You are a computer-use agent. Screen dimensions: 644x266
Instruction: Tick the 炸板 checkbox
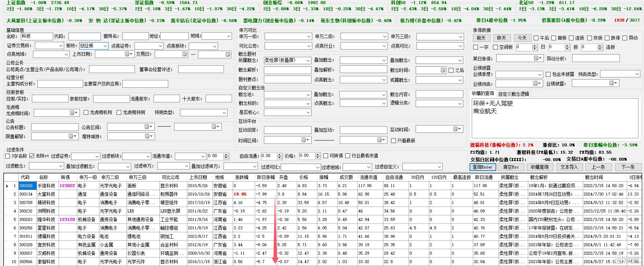click(x=590, y=38)
